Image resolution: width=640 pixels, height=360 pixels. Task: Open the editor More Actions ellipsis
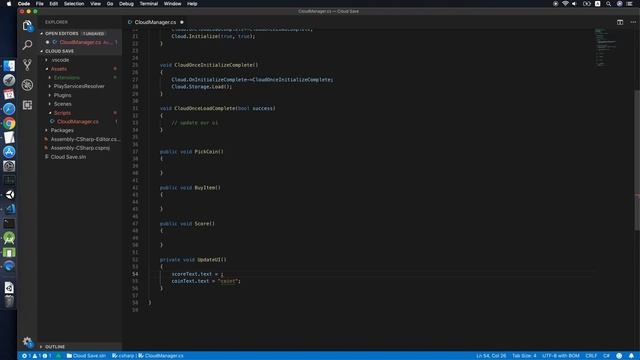pos(633,22)
